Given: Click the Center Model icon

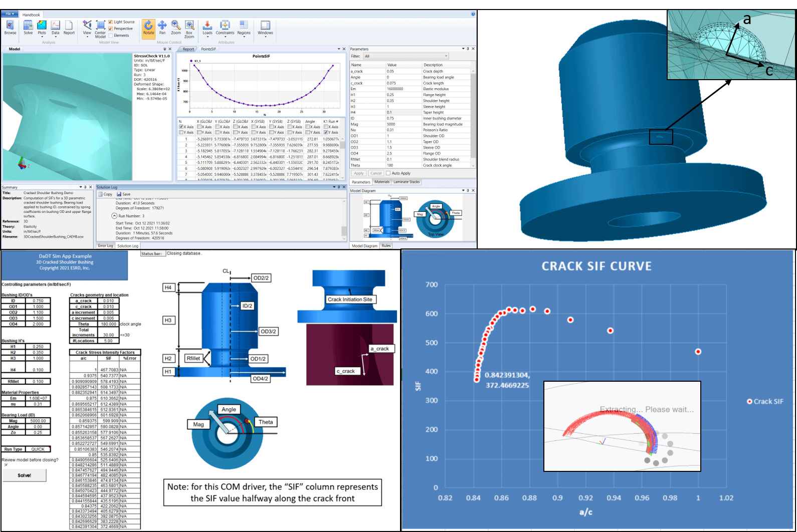Looking at the screenshot, I should pos(100,28).
